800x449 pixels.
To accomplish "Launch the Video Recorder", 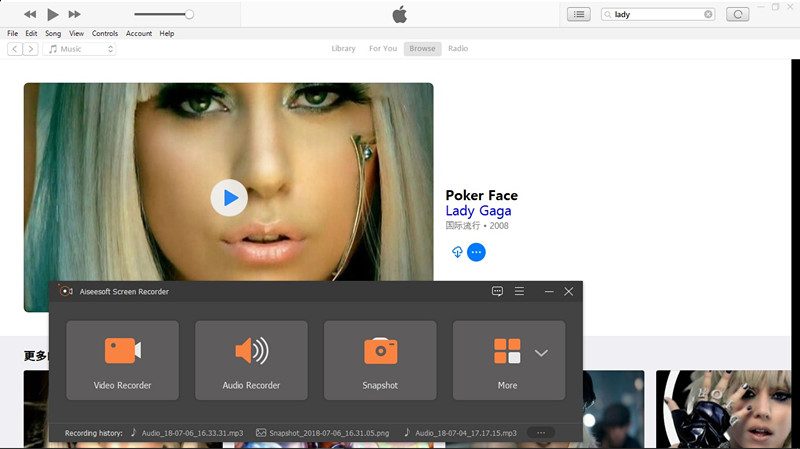I will coord(122,360).
